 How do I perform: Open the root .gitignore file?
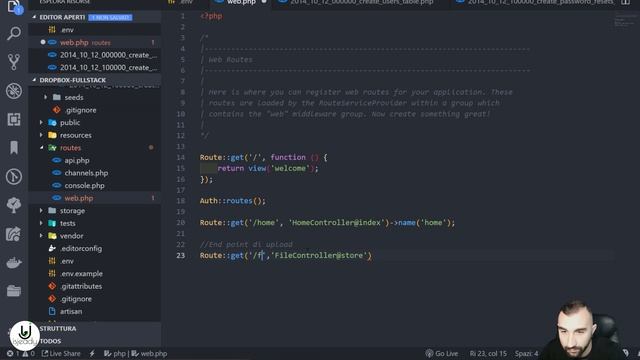76,299
